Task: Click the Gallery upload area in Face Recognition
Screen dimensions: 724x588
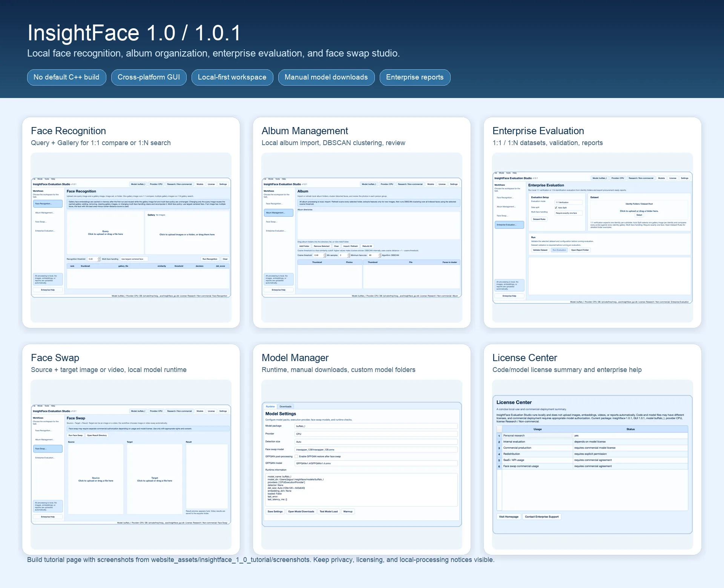Action: click(187, 233)
